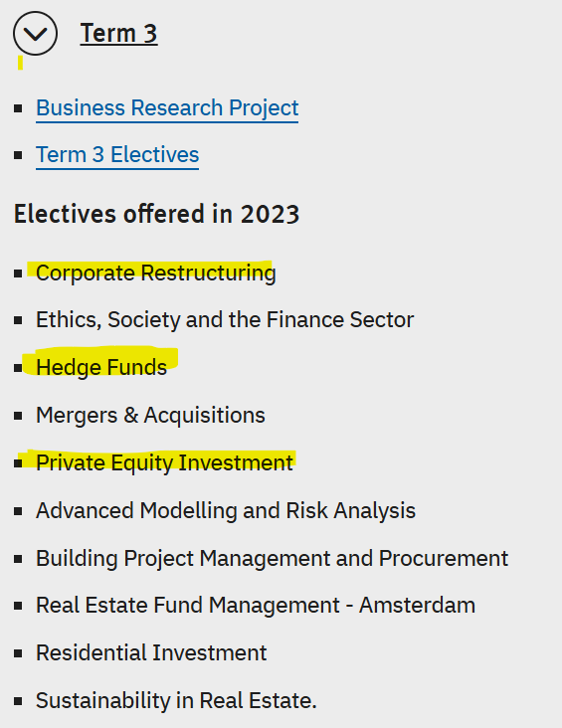Open the Term 3 Electives link

click(x=117, y=154)
